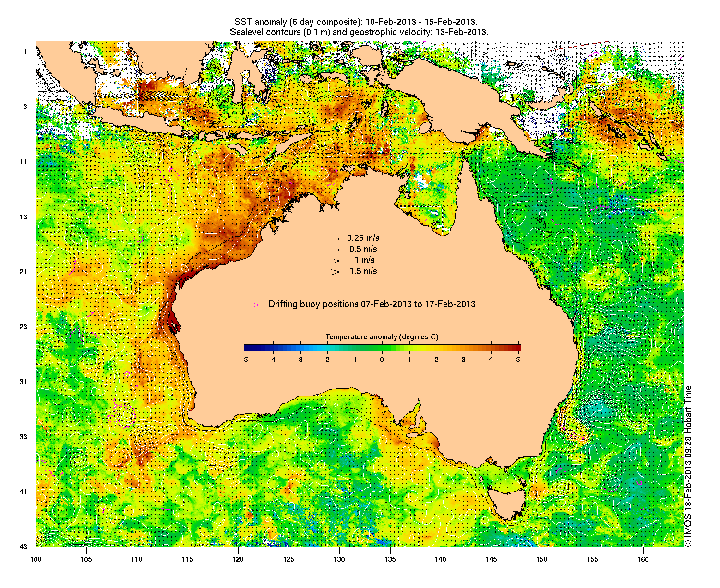This screenshot has width=720, height=588.
Task: Click the magenta drifting buoy arrow symbol
Action: coord(256,305)
